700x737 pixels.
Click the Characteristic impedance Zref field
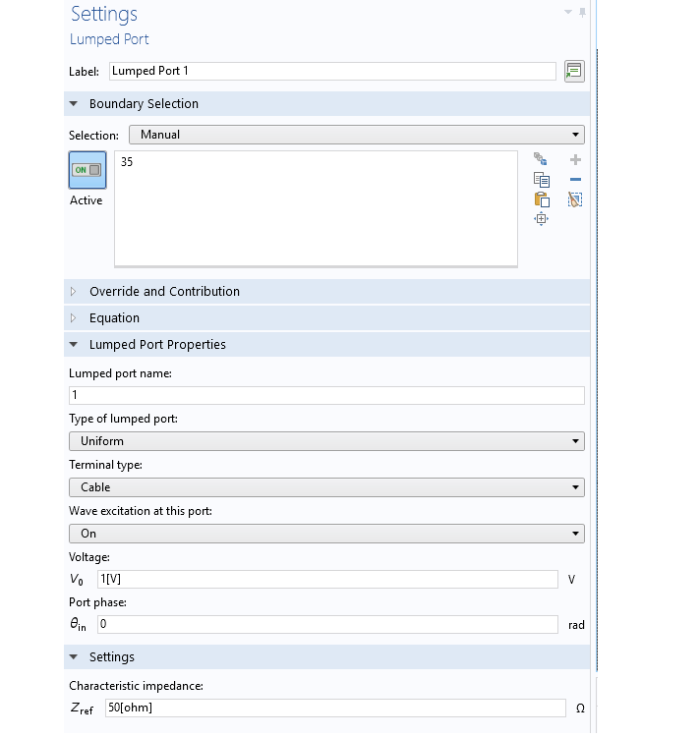[x=333, y=708]
